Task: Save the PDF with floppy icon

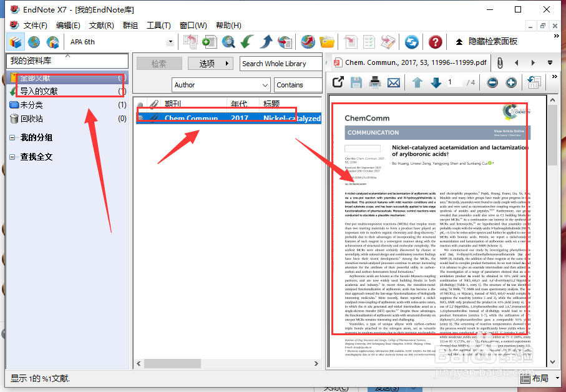Action: point(356,82)
